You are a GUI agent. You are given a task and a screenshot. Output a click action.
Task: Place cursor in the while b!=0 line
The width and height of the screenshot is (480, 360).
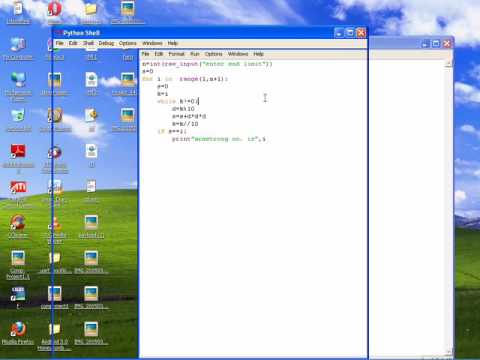tap(178, 101)
